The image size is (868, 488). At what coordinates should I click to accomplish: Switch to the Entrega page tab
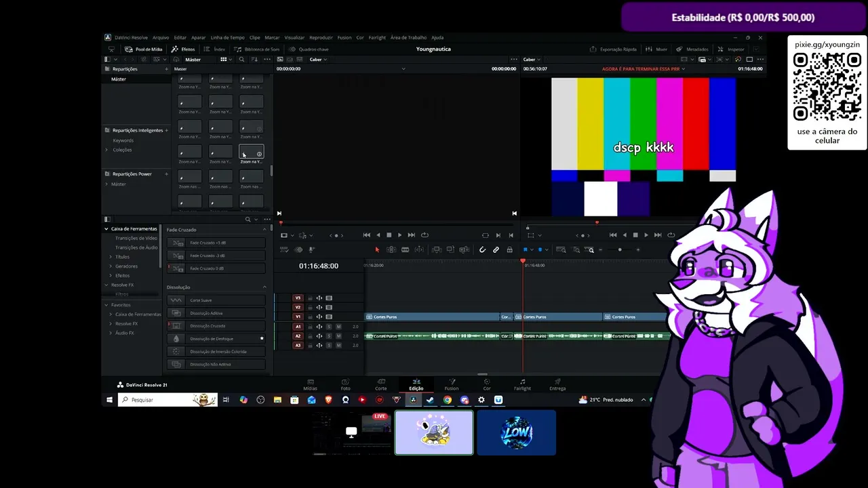click(x=557, y=384)
